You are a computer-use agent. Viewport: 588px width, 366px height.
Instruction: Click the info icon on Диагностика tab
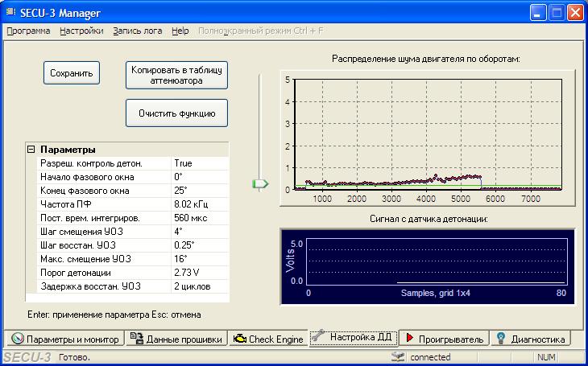tap(500, 338)
